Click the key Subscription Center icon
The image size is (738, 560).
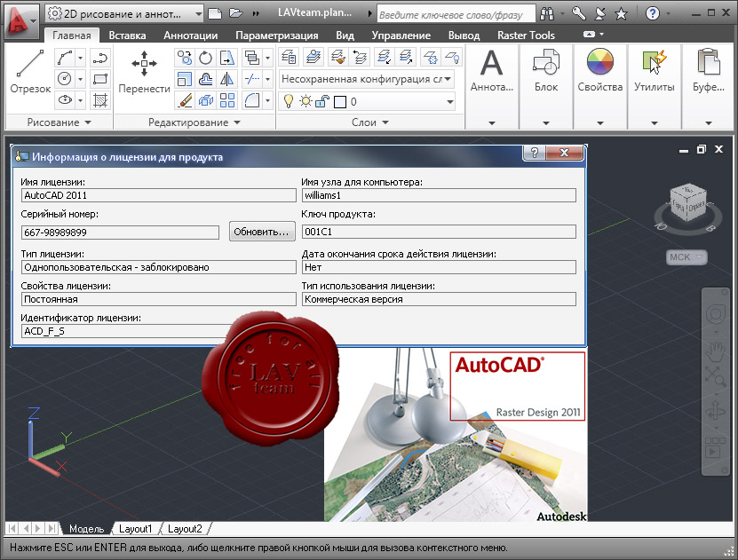click(579, 13)
